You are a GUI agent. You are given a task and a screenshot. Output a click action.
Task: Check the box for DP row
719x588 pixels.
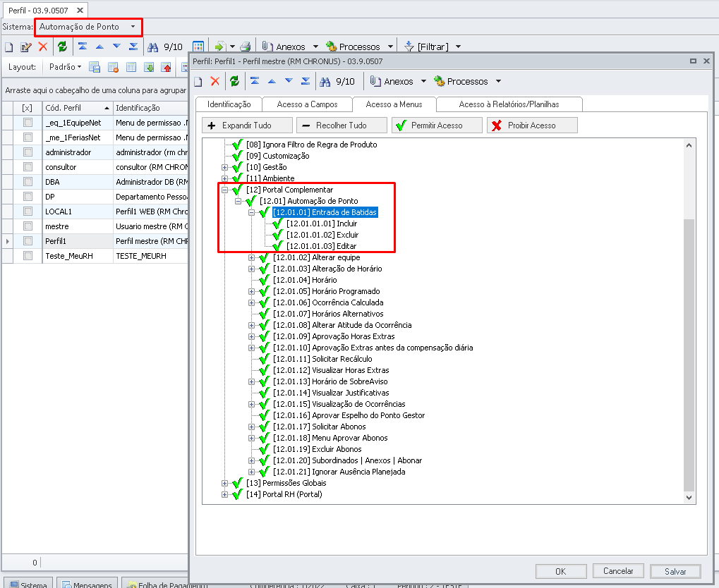[28, 197]
